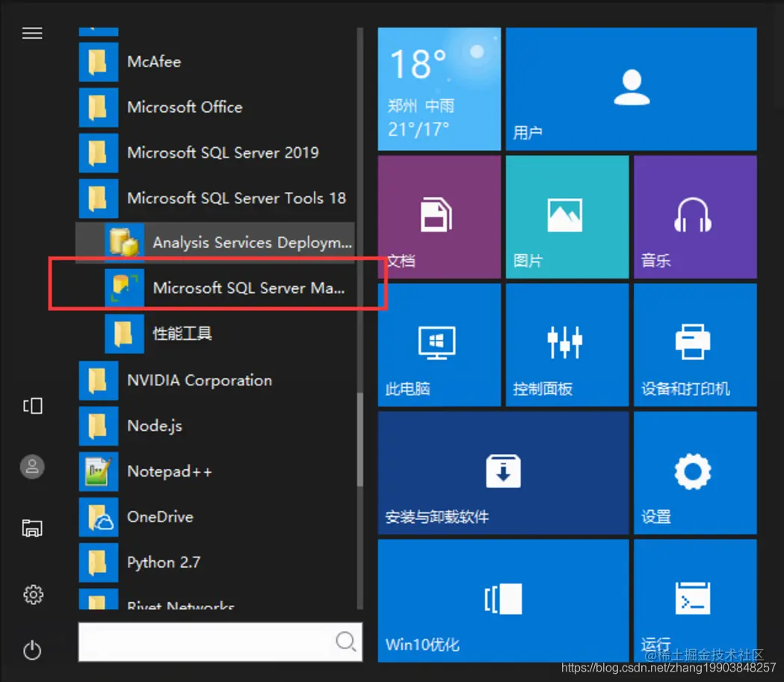Expand the NVIDIA Corporation entry
The image size is (784, 682).
(x=215, y=381)
